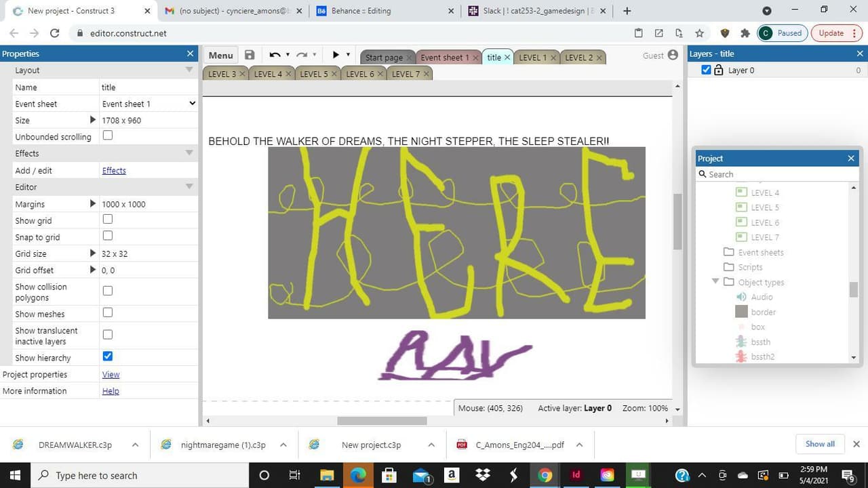Switch to the LEVEL 3 tab

click(222, 74)
